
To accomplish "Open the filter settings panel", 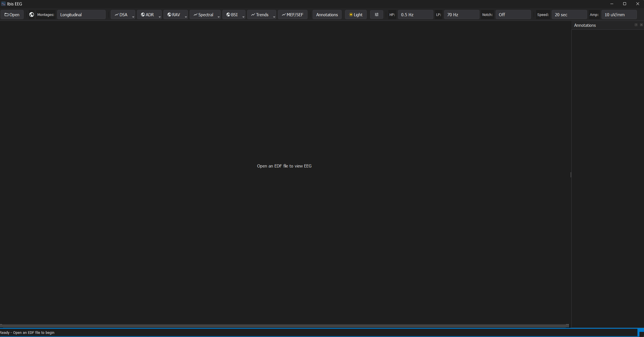I will coord(376,15).
